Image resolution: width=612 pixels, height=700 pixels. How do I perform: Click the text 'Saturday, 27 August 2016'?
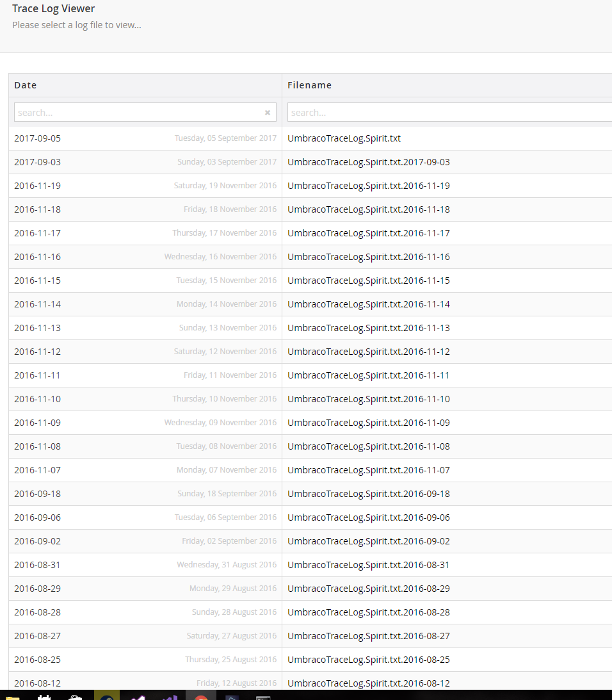point(232,635)
